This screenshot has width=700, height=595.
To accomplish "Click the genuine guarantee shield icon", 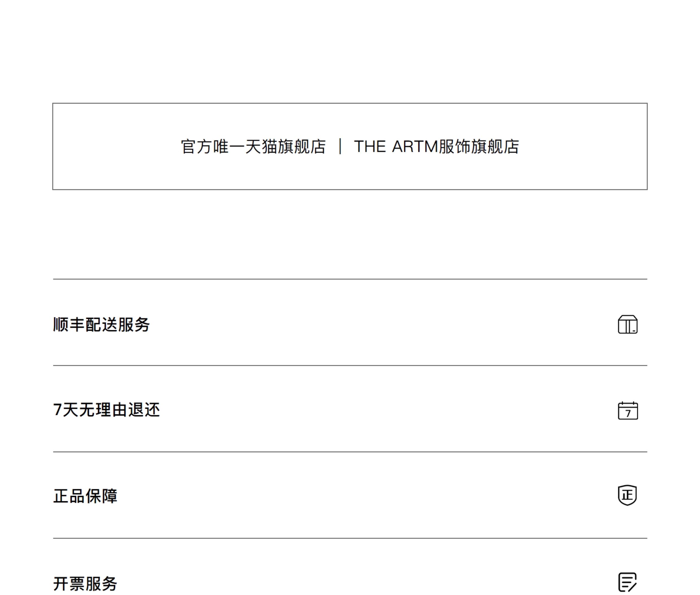I will 627,495.
